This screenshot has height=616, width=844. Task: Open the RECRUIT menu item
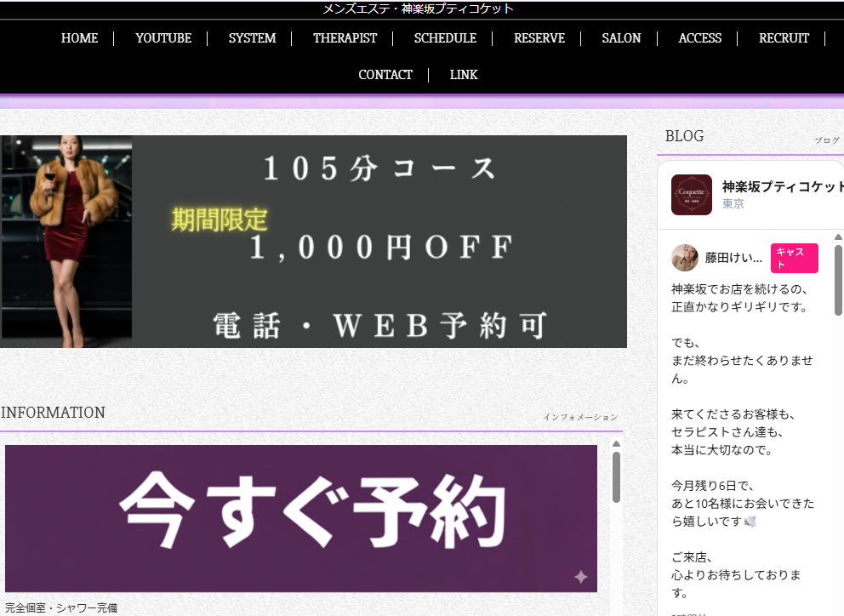pyautogui.click(x=784, y=38)
